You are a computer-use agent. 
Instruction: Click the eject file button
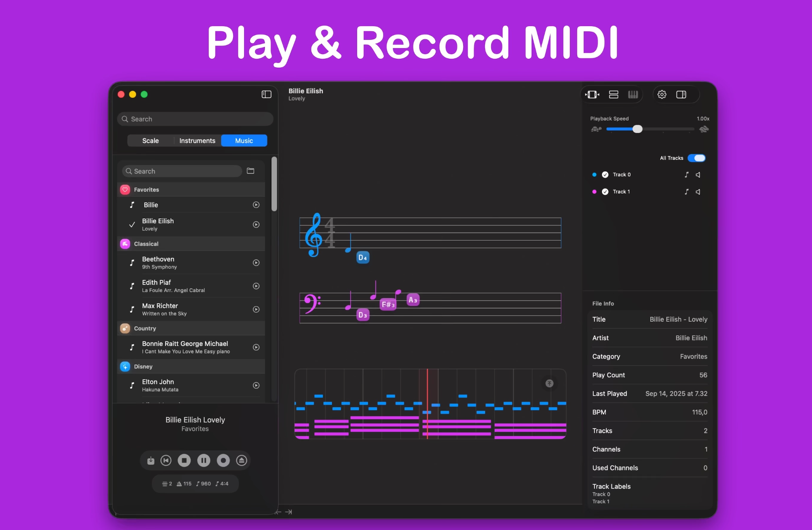(242, 460)
